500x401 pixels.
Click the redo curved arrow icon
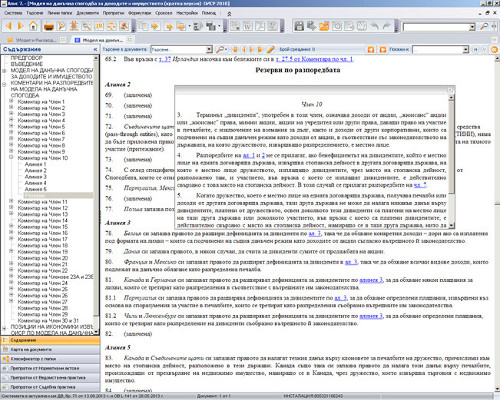tap(387, 26)
